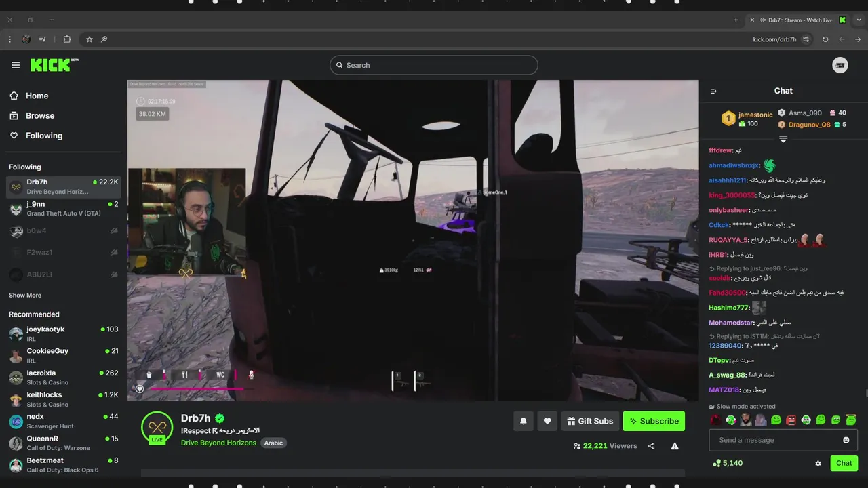Click the Drb7h streamer avatar with LIVE badge

coord(157,428)
